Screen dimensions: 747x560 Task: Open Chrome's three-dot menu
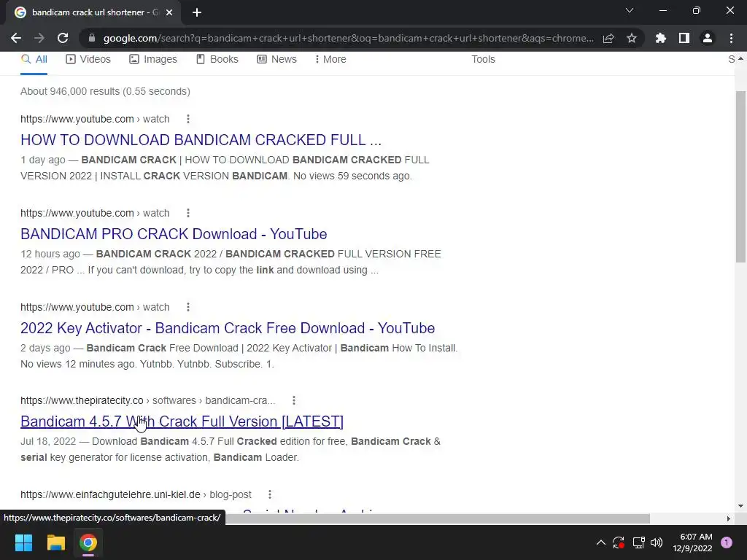[731, 38]
